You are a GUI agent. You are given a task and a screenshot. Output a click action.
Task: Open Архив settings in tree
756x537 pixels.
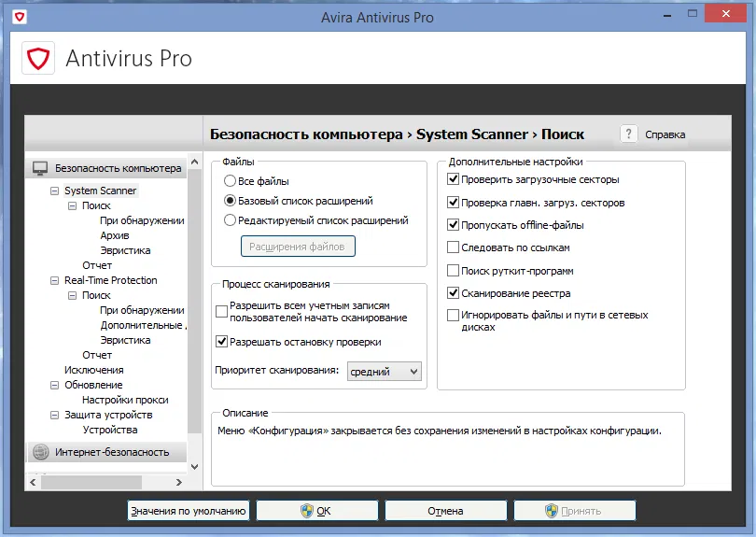click(114, 235)
